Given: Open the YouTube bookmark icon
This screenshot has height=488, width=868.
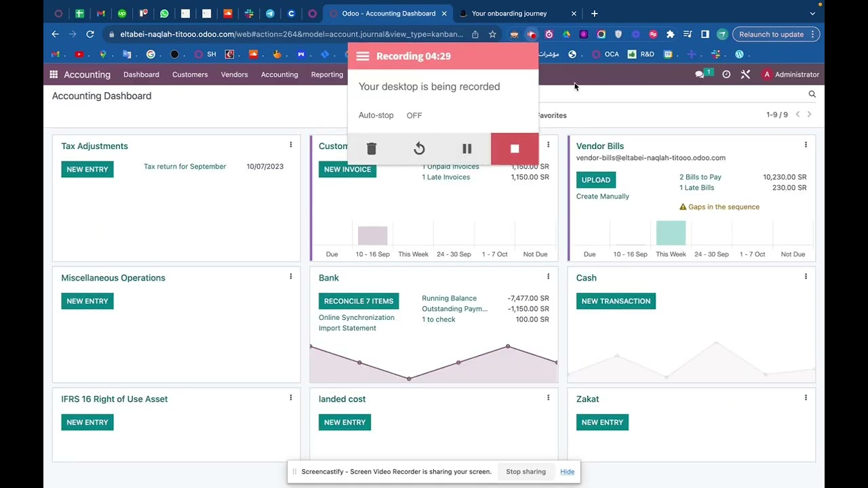Looking at the screenshot, I should pyautogui.click(x=79, y=54).
